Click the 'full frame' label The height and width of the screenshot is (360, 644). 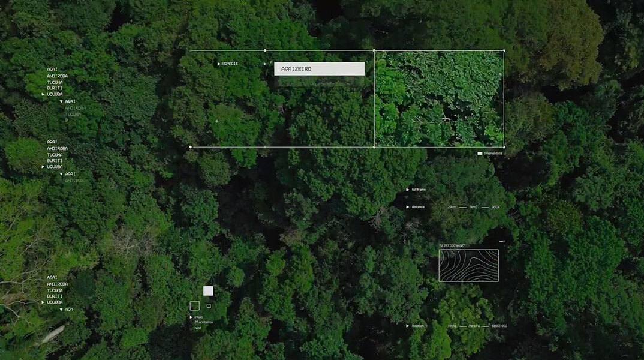pos(419,190)
